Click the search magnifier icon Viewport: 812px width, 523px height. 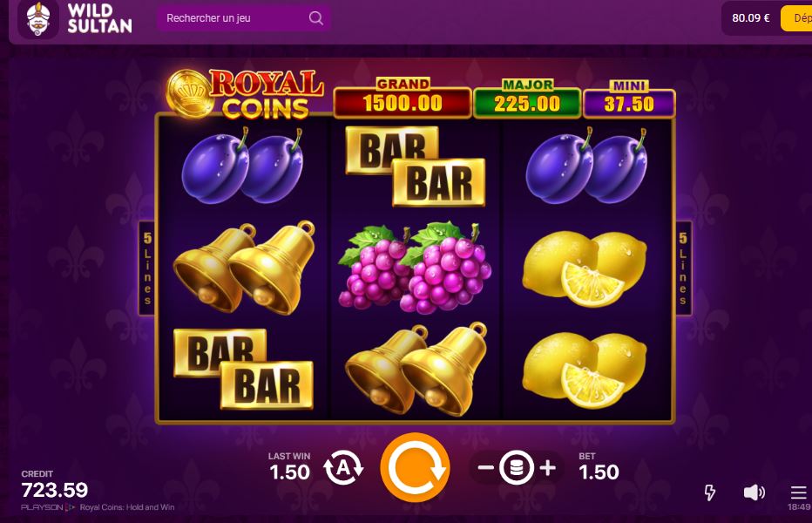315,18
